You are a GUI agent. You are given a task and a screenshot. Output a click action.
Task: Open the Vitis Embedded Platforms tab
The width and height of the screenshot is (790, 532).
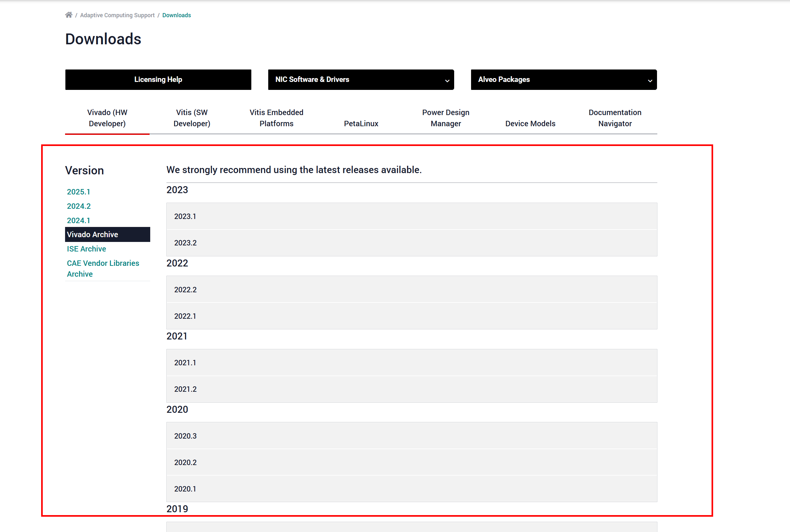point(276,118)
